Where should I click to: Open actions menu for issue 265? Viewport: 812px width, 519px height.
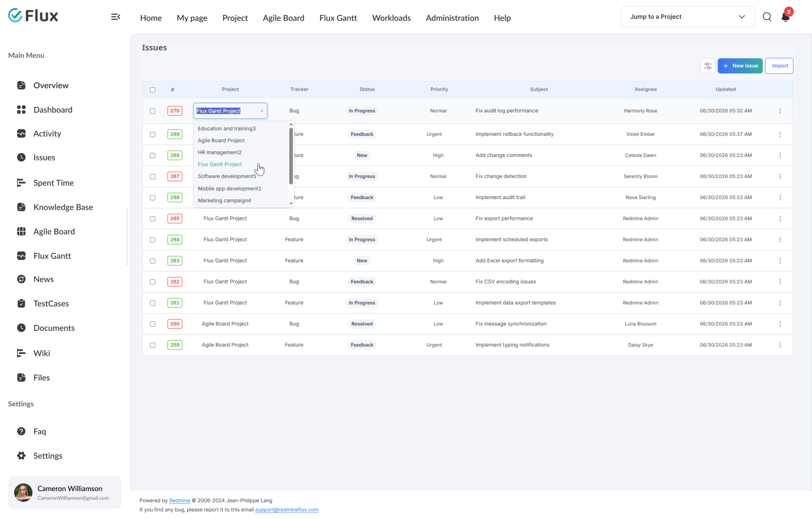780,218
